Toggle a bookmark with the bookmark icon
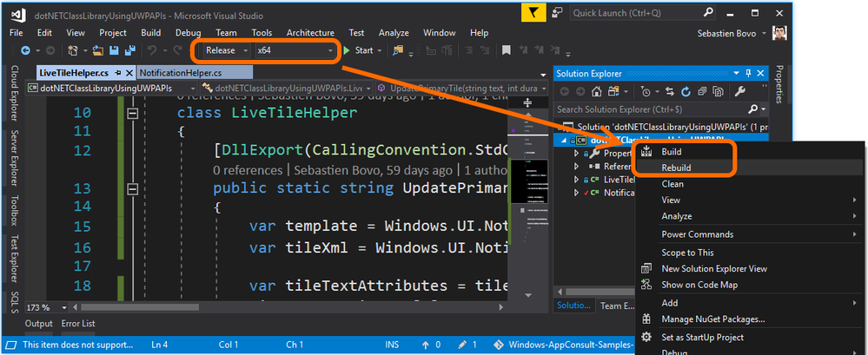The image size is (868, 355). (506, 50)
